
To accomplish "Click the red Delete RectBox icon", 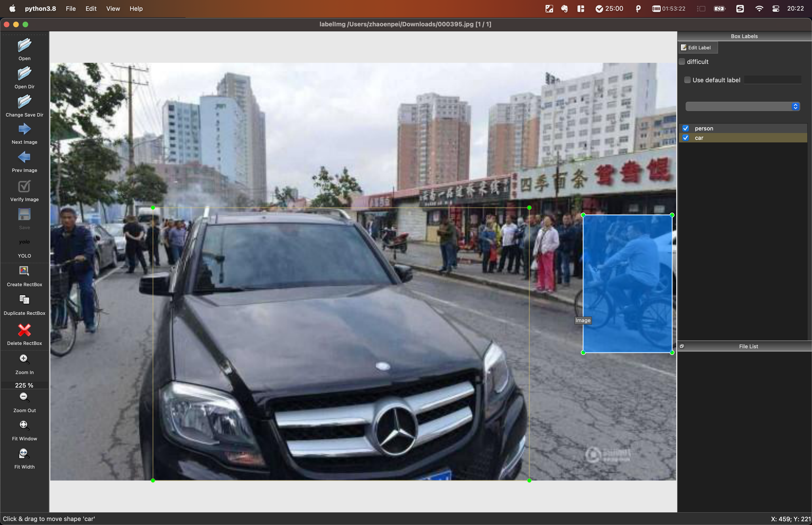I will tap(24, 330).
